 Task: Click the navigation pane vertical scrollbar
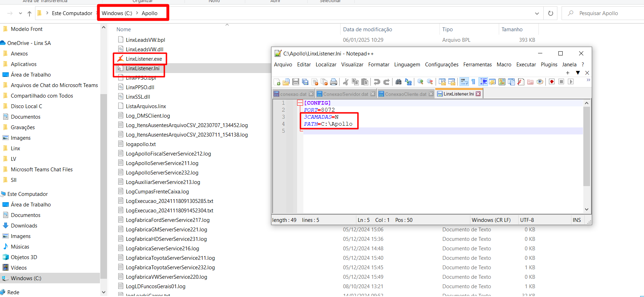pos(103,187)
